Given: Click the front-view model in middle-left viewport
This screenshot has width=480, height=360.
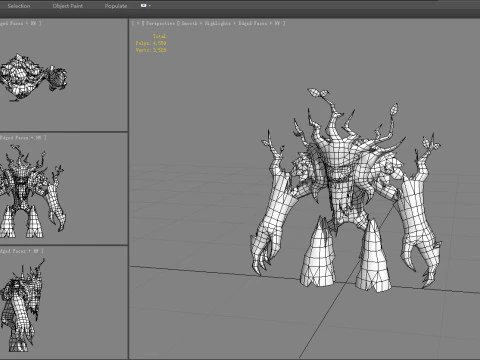Looking at the screenshot, I should pyautogui.click(x=32, y=192).
